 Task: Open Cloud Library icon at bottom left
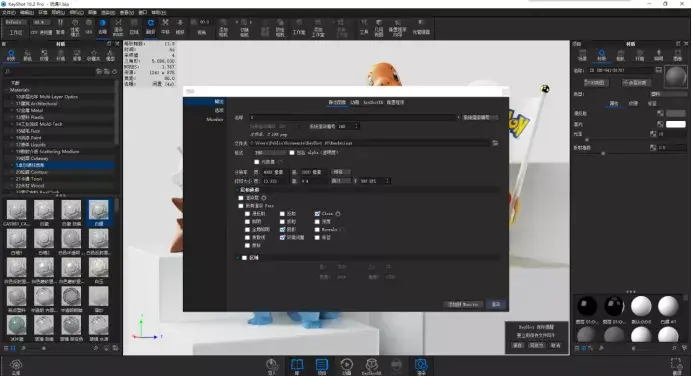(x=16, y=366)
